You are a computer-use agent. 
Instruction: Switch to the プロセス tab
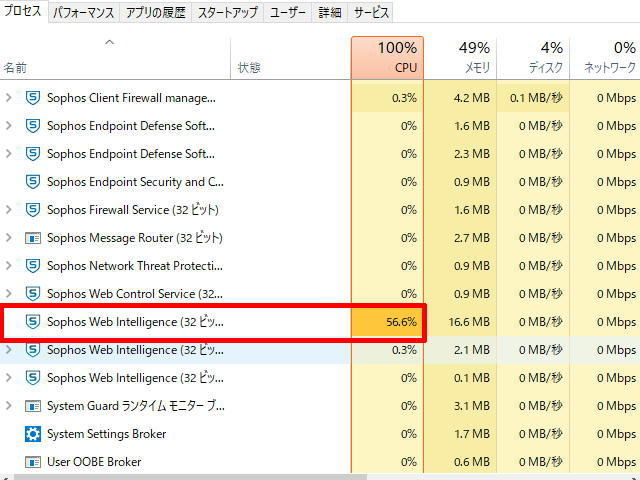coord(23,11)
